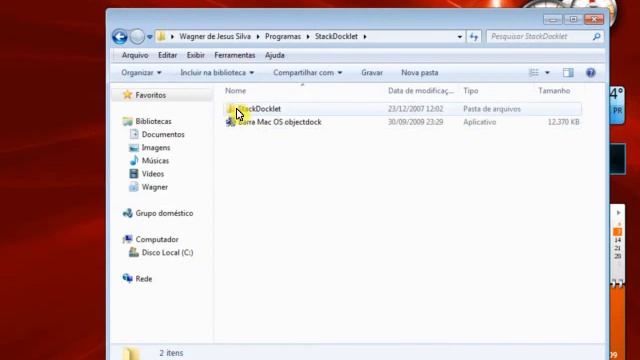This screenshot has width=640, height=360.
Task: Open Vídeos library
Action: tap(153, 174)
